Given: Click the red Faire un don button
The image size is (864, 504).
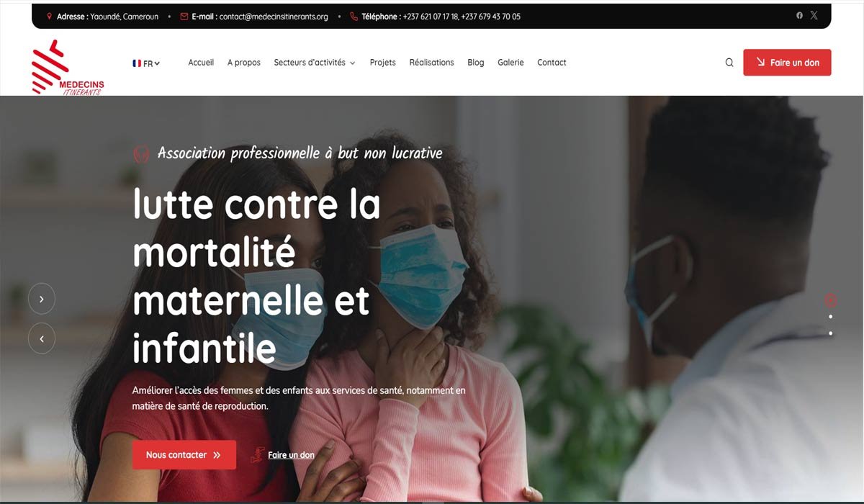Looking at the screenshot, I should [x=787, y=63].
